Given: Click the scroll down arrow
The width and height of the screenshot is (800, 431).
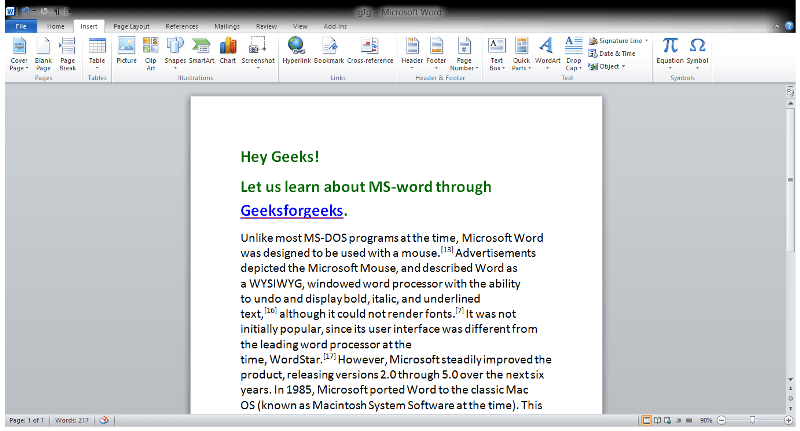Looking at the screenshot, I should click(x=790, y=379).
